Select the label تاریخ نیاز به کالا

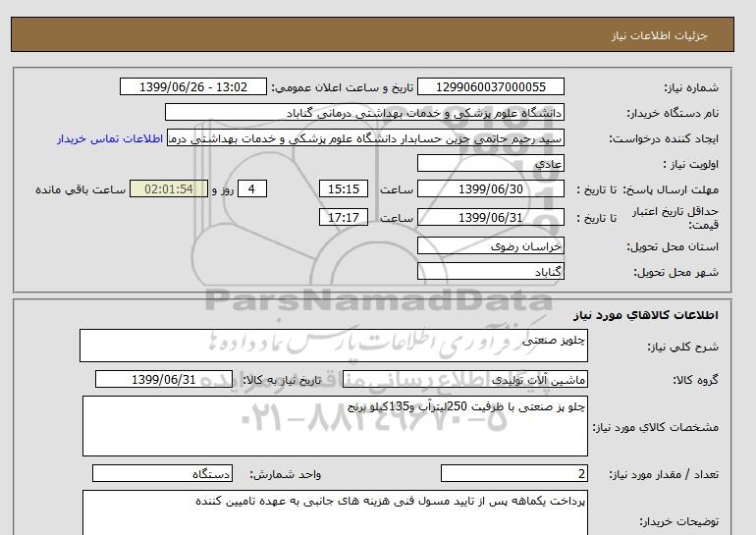coord(282,380)
